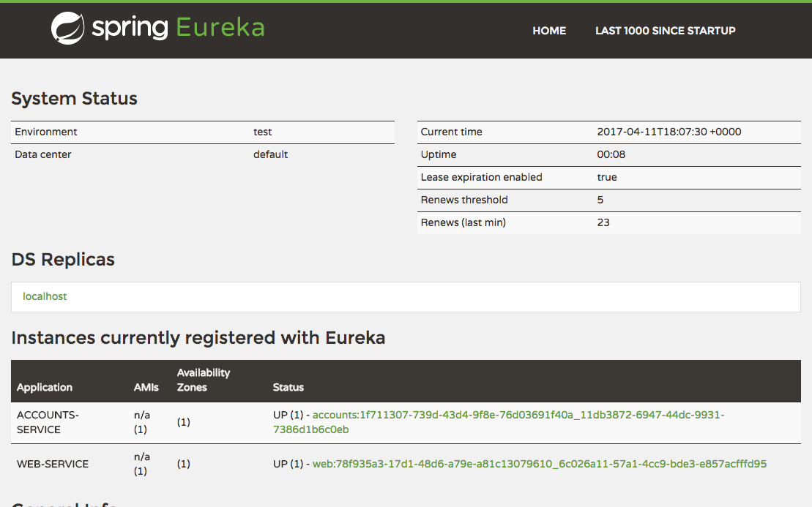Click the Status column header
Screen dimensions: 812x507
[288, 388]
